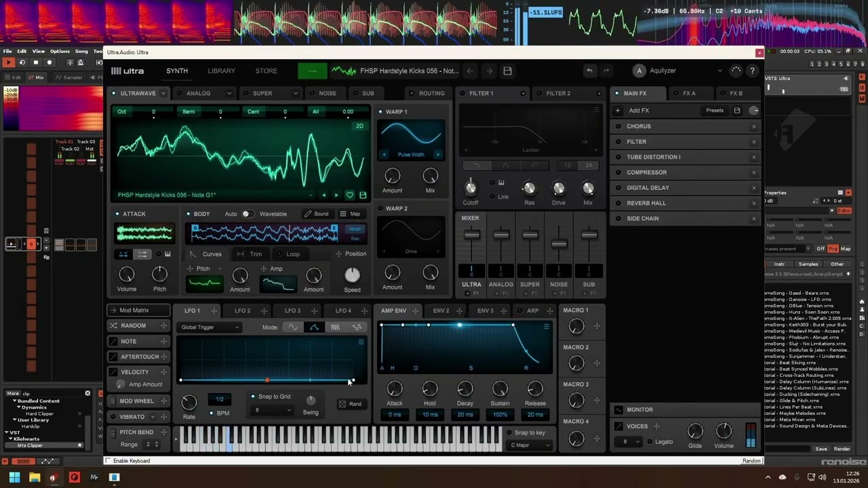The width and height of the screenshot is (868, 488).
Task: Click the Map button in Body
Action: coord(351,214)
